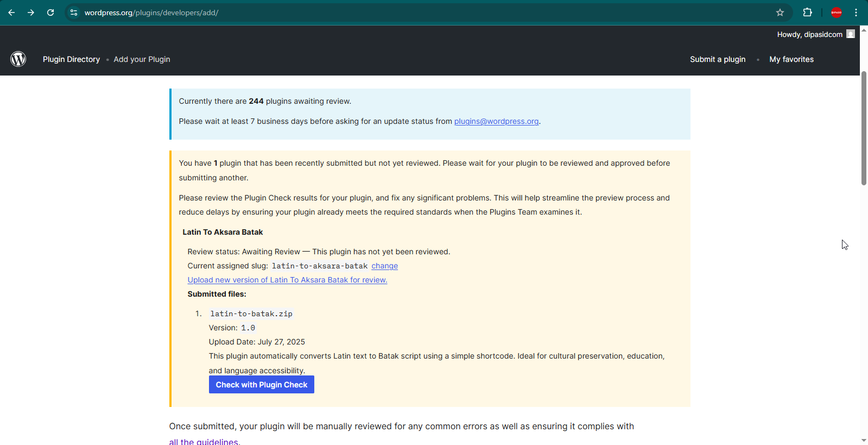This screenshot has width=868, height=445.
Task: Click the WordPress logo icon
Action: (18, 59)
